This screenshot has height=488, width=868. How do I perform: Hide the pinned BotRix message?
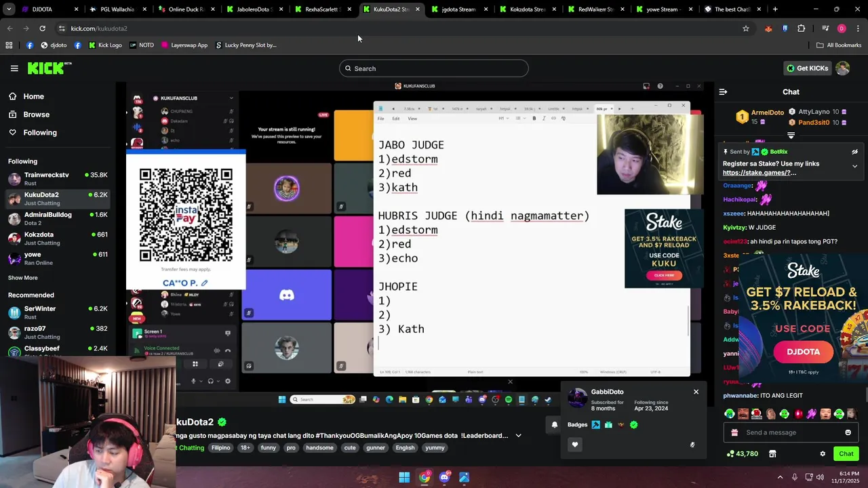(854, 152)
